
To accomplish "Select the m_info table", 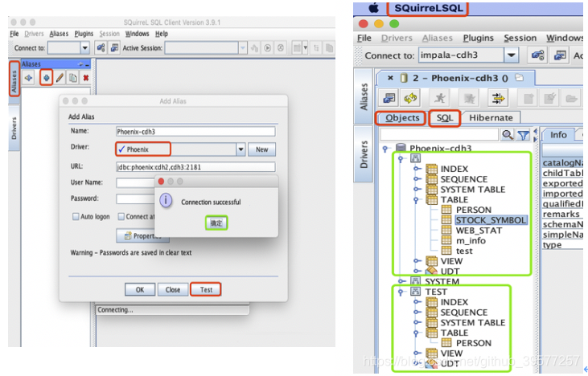I will (471, 240).
